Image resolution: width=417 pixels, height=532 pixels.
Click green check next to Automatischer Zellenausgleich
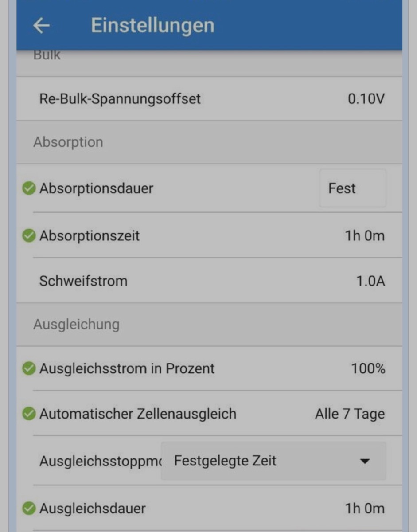tap(29, 414)
